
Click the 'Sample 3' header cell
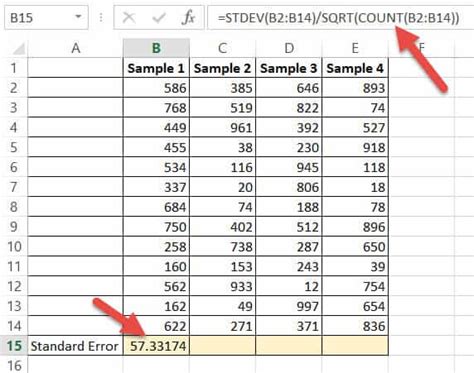[289, 68]
